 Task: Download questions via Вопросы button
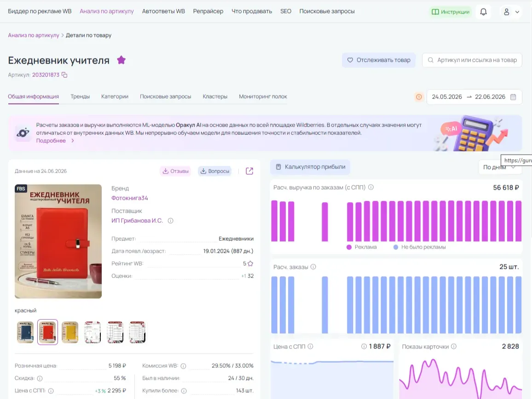[215, 171]
